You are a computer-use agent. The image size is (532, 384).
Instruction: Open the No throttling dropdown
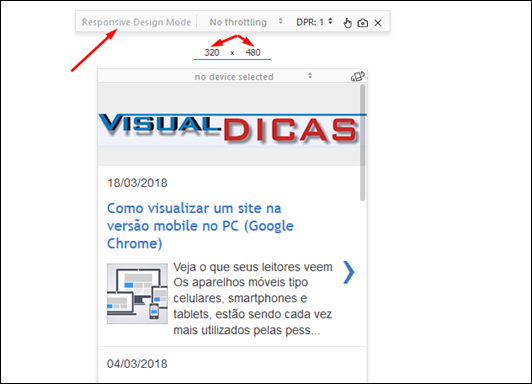246,22
